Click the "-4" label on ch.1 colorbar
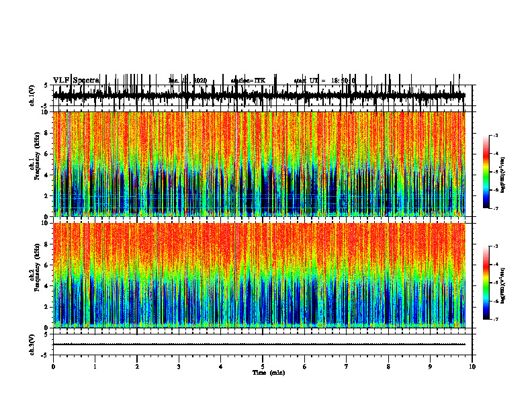Screen dimensions: 532x411 [495, 154]
